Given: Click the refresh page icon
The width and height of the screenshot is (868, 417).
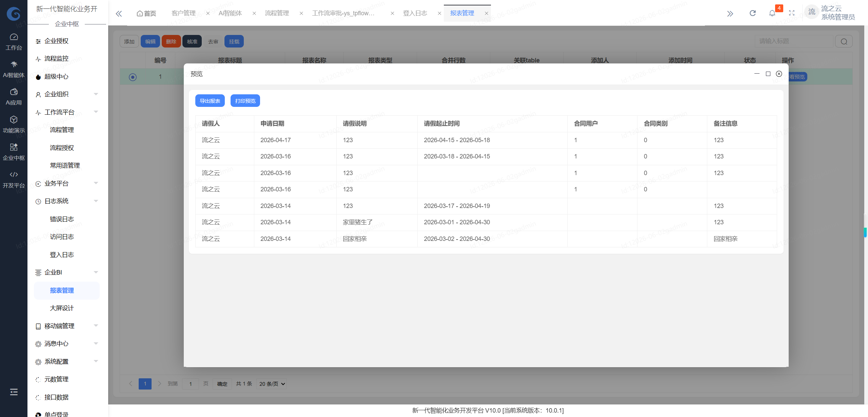Looking at the screenshot, I should (x=752, y=13).
